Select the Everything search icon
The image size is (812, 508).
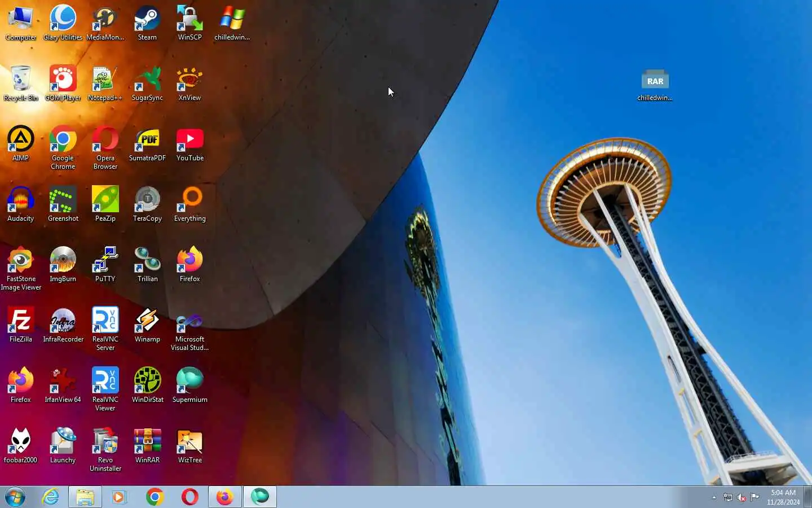pos(189,204)
